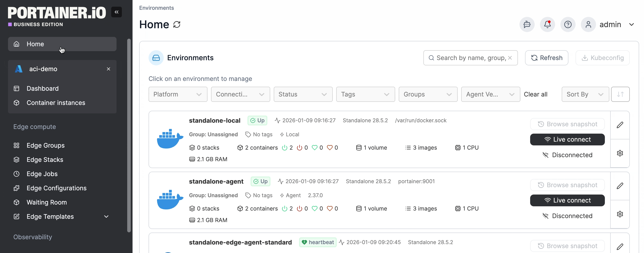Clear the environment search field
This screenshot has width=644, height=253.
[510, 58]
